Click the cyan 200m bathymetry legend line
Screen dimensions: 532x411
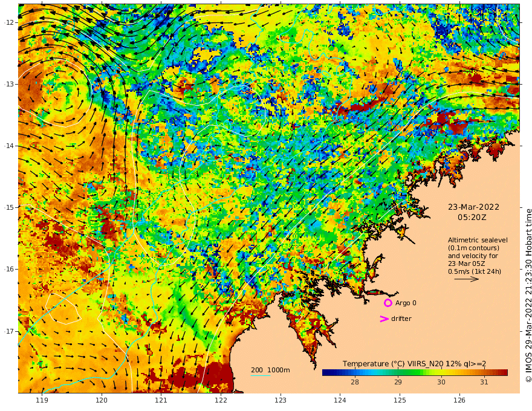tap(260, 375)
